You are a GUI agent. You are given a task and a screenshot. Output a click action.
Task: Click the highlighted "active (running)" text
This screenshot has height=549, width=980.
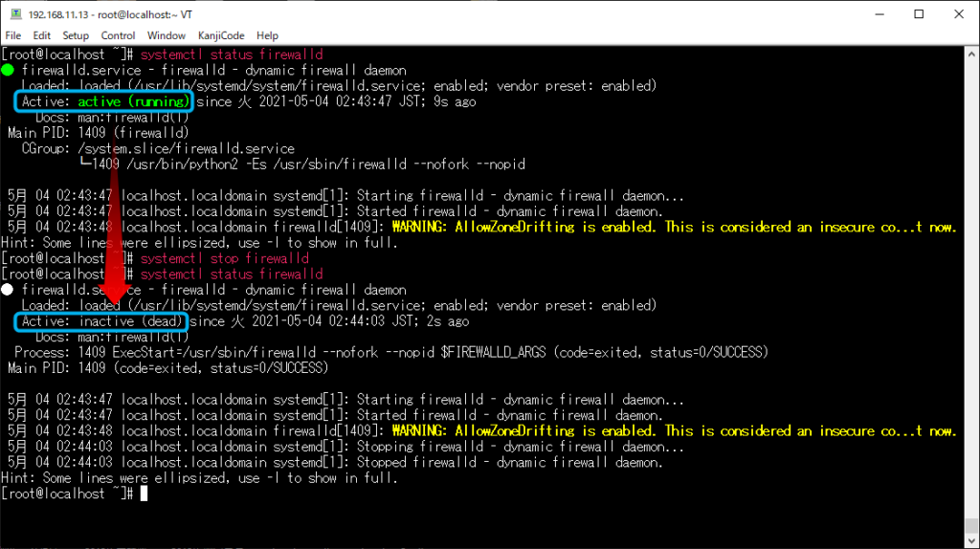[x=134, y=101]
